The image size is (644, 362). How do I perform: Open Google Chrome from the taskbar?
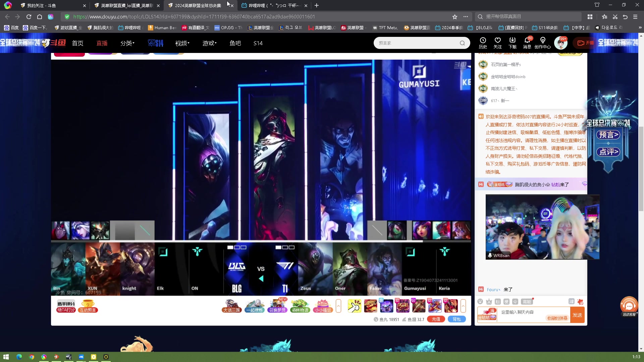click(x=32, y=357)
